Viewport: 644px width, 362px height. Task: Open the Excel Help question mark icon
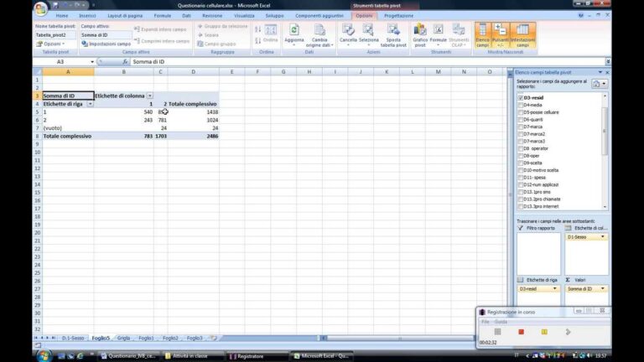(581, 16)
